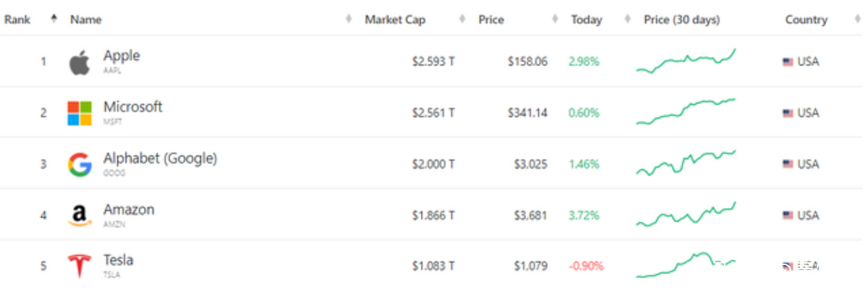Screen dimensions: 868x294
Task: Click the Microsoft logo icon
Action: (80, 113)
